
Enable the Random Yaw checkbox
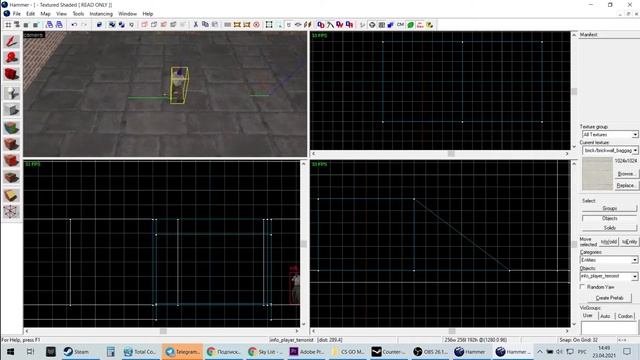(583, 287)
